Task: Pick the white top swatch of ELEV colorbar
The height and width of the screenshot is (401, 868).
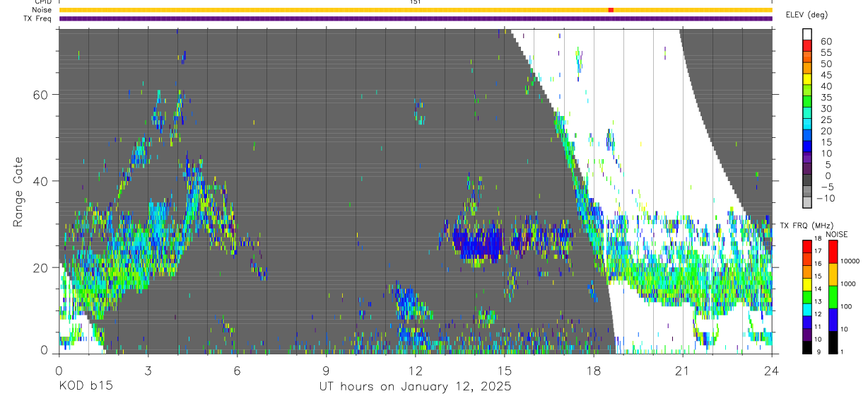Action: coord(808,34)
